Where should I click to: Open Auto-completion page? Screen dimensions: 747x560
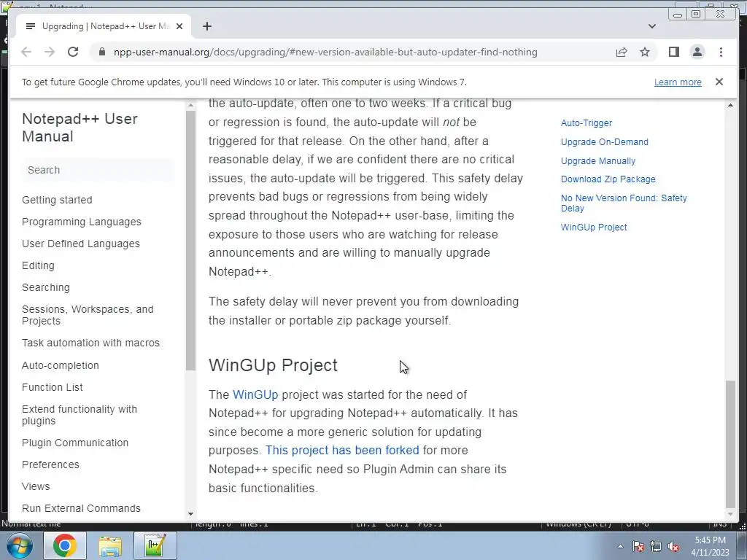click(61, 365)
